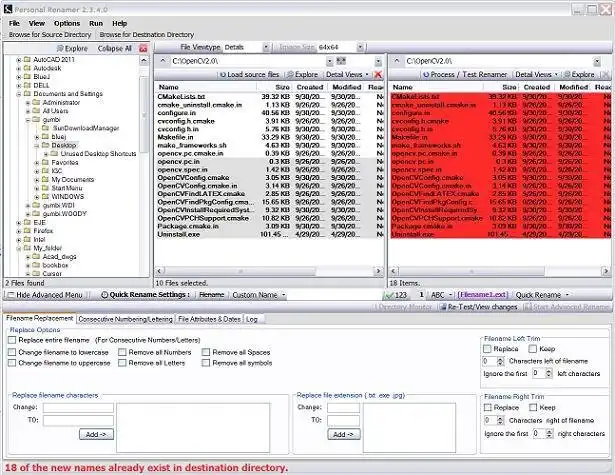
Task: Switch to Consecutive Numbering/Lettering tab
Action: click(x=126, y=319)
